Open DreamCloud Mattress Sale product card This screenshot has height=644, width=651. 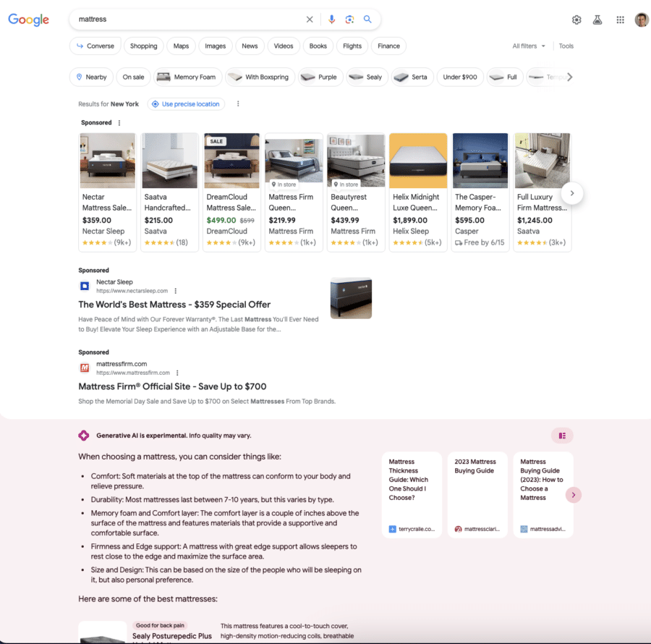tap(231, 192)
